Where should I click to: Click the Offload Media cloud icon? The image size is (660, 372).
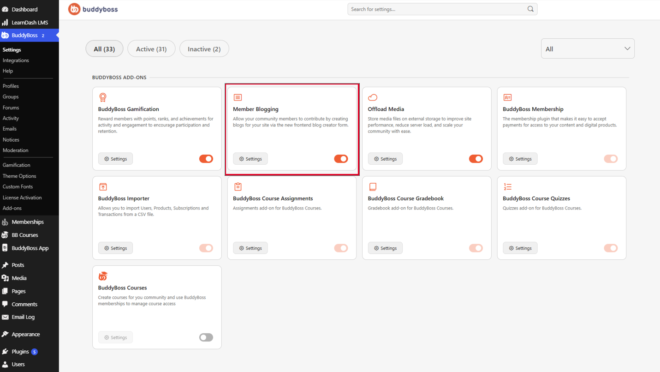tap(373, 98)
